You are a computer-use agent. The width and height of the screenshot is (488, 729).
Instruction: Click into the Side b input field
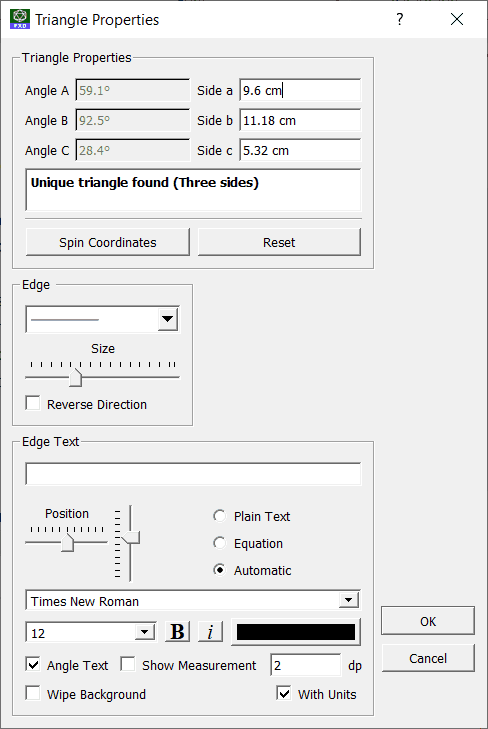(x=300, y=120)
